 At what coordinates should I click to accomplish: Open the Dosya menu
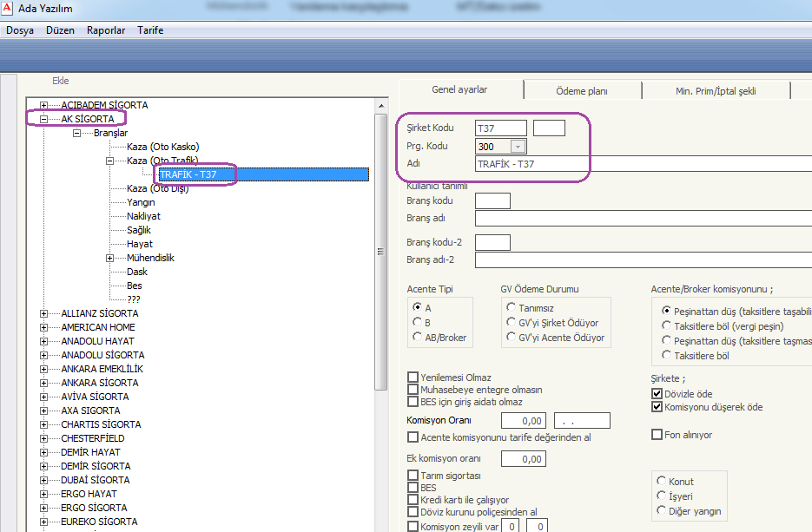pos(20,30)
